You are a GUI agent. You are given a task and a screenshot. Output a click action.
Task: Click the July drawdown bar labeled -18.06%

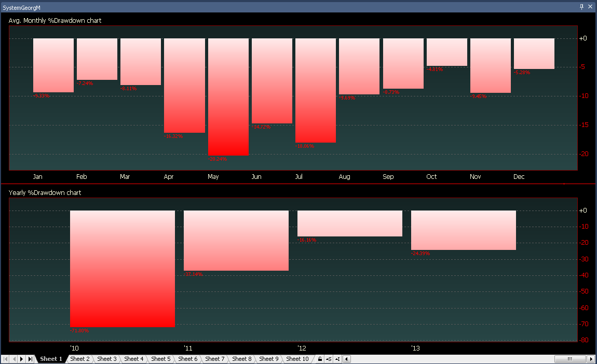coord(316,91)
